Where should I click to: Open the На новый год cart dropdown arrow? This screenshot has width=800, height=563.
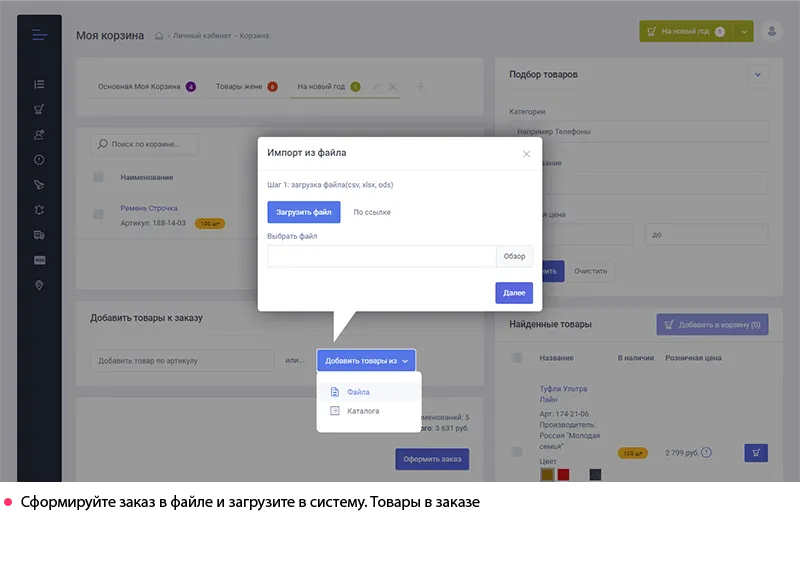pyautogui.click(x=745, y=31)
